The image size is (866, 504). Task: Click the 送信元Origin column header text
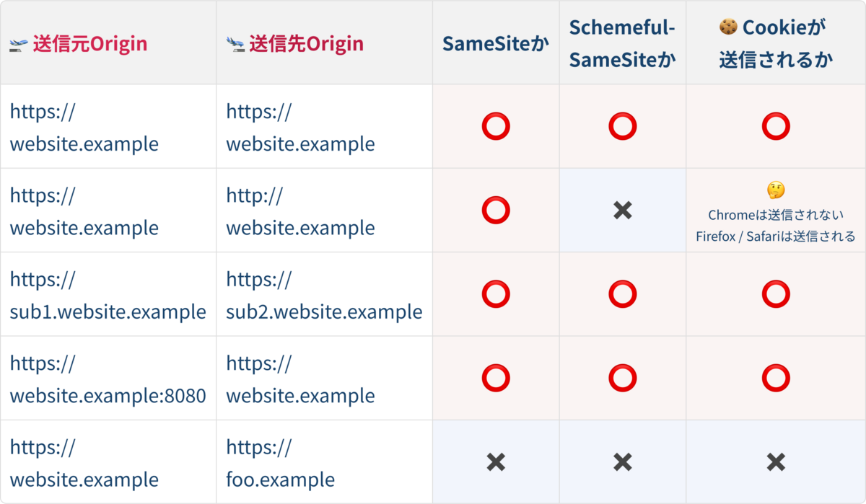click(x=89, y=44)
